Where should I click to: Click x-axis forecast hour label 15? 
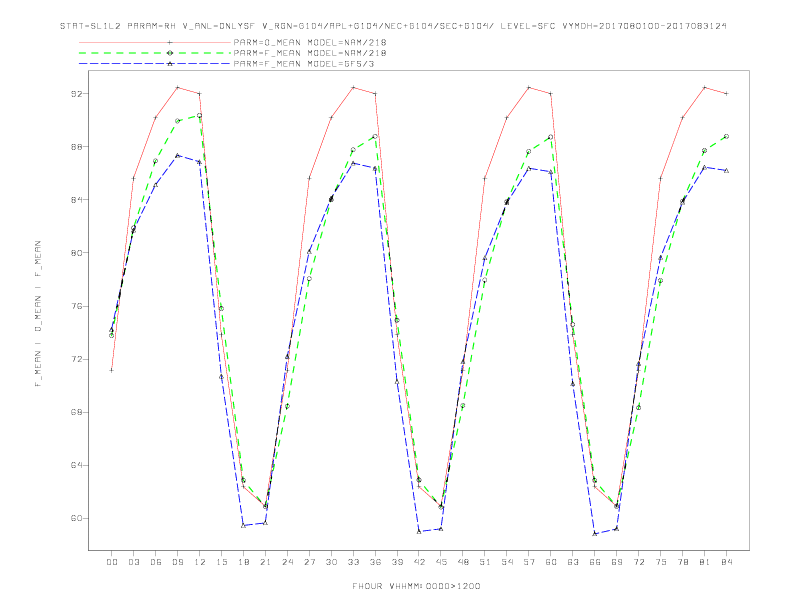click(x=221, y=562)
